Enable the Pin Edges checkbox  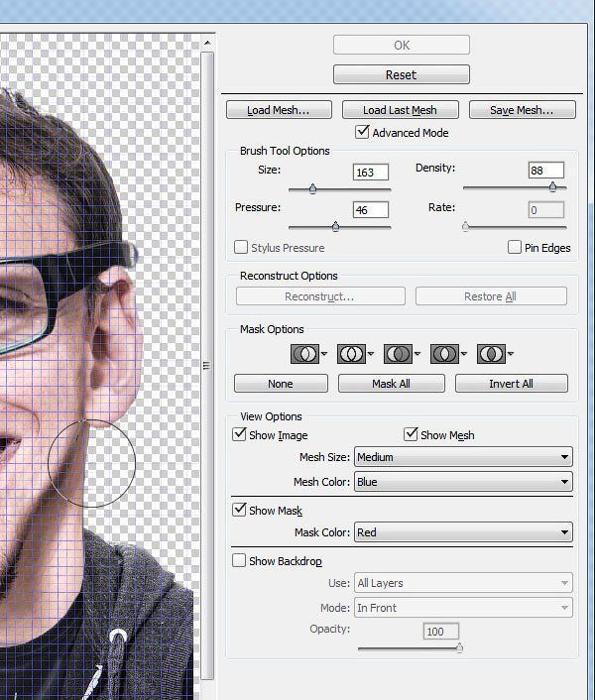coord(515,247)
